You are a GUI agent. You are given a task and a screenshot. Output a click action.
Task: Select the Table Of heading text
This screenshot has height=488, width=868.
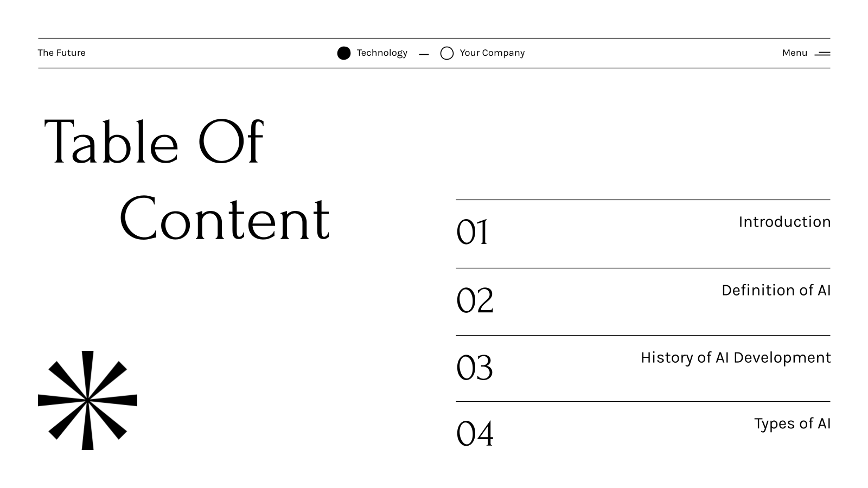click(x=154, y=142)
